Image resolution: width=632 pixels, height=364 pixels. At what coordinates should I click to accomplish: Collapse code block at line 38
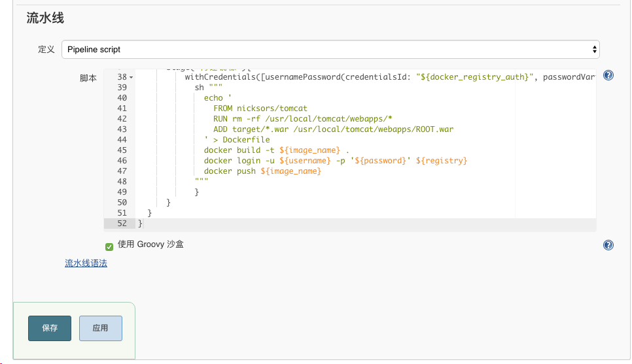(132, 77)
